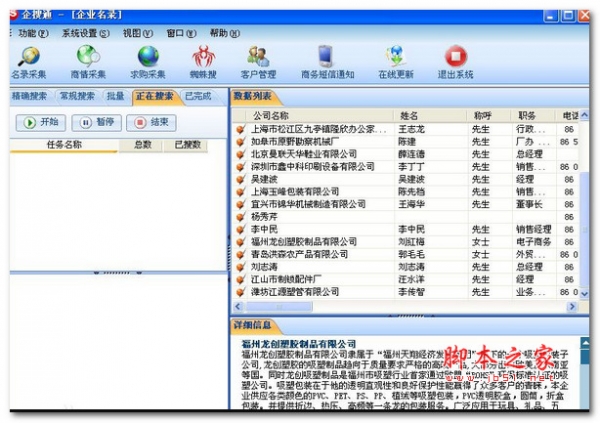This screenshot has height=423, width=600.
Task: Click the 电子商务 job title cell
Action: (x=533, y=242)
